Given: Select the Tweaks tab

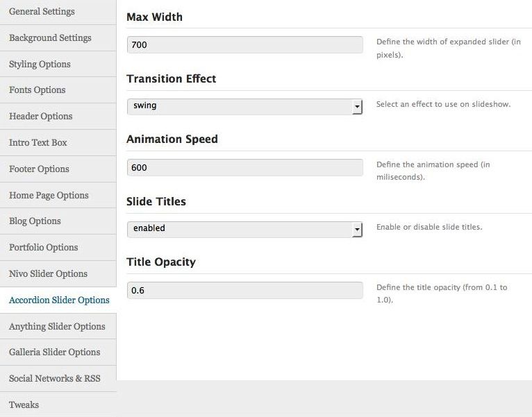Looking at the screenshot, I should coord(24,405).
